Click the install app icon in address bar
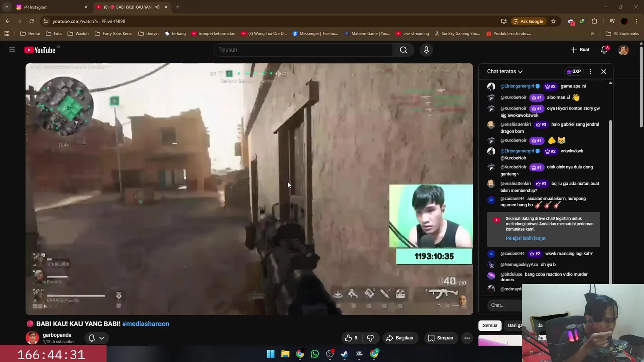Viewport: 644px width, 362px height. (x=504, y=21)
